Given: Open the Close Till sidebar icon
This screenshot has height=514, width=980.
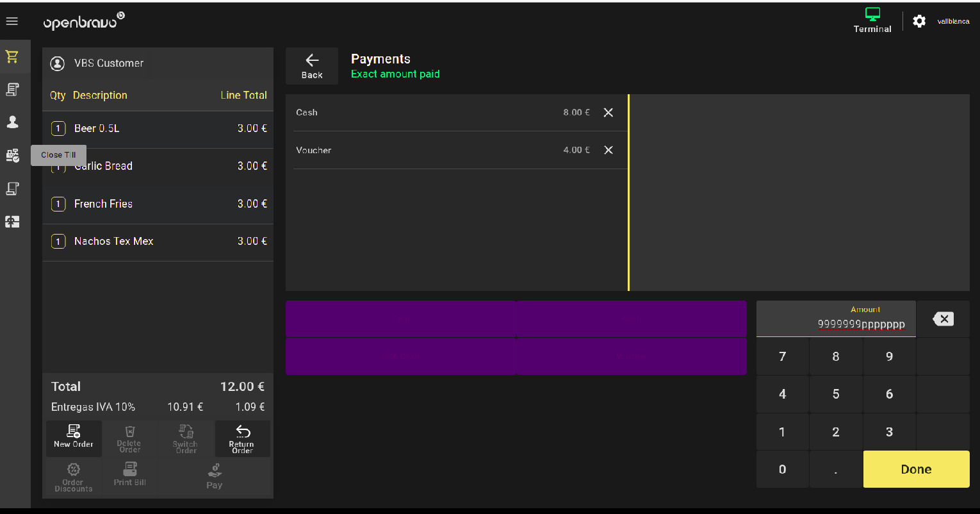Looking at the screenshot, I should [x=12, y=155].
